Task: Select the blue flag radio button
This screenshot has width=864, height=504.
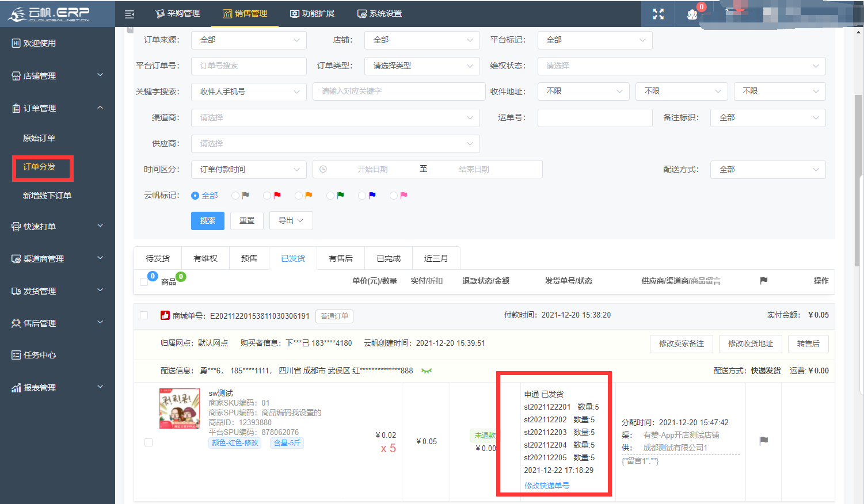Action: pyautogui.click(x=362, y=196)
